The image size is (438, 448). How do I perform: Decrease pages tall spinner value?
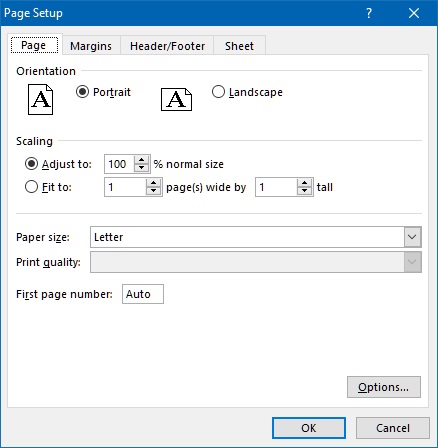(x=304, y=191)
